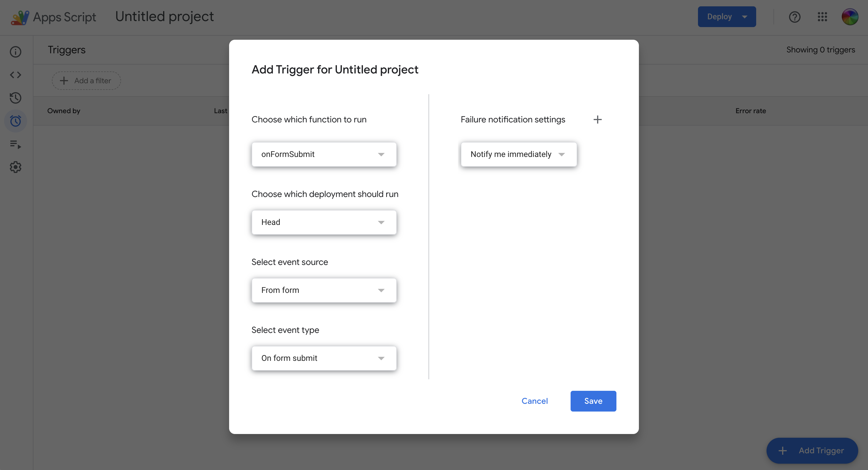Open the Google apps grid launcher

[822, 16]
